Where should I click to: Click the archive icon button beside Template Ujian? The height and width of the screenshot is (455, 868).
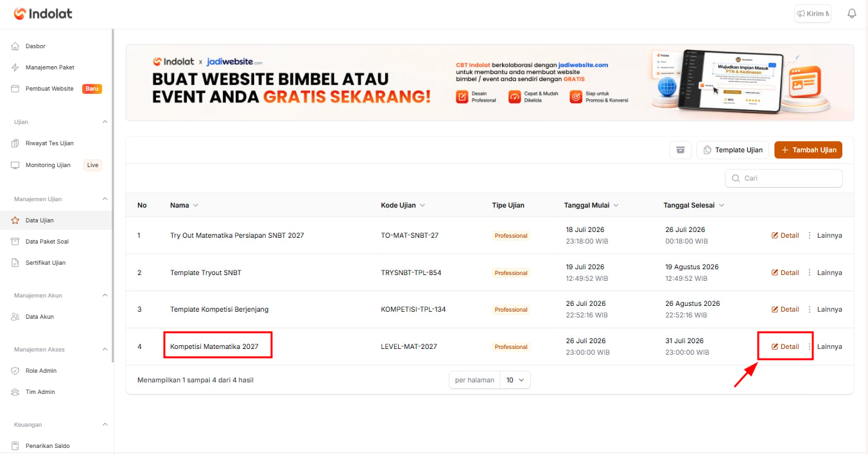(681, 150)
